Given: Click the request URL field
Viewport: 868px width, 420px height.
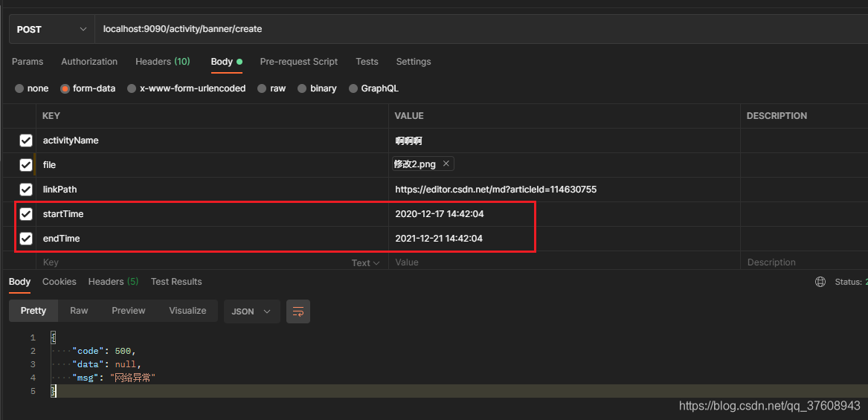Looking at the screenshot, I should tap(480, 29).
